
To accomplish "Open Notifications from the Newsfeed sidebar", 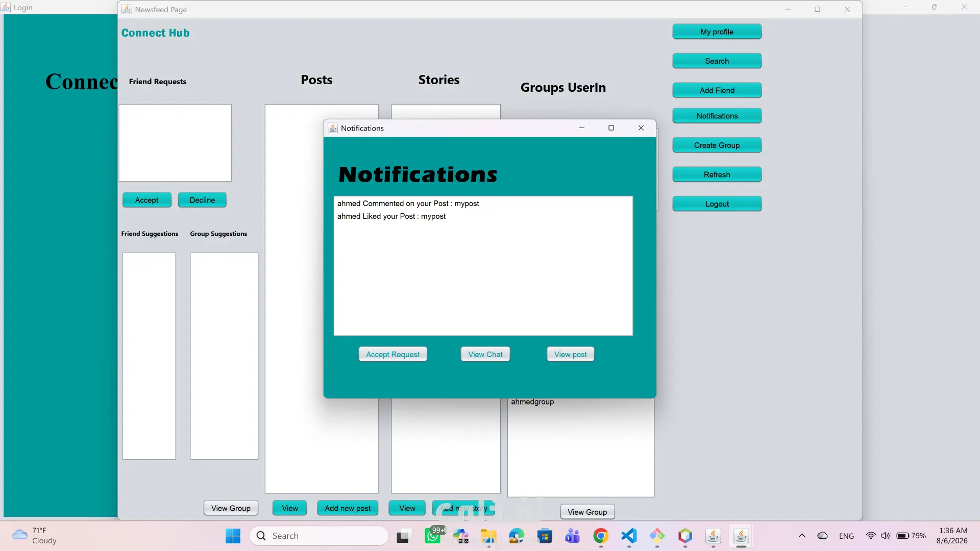I will (717, 116).
